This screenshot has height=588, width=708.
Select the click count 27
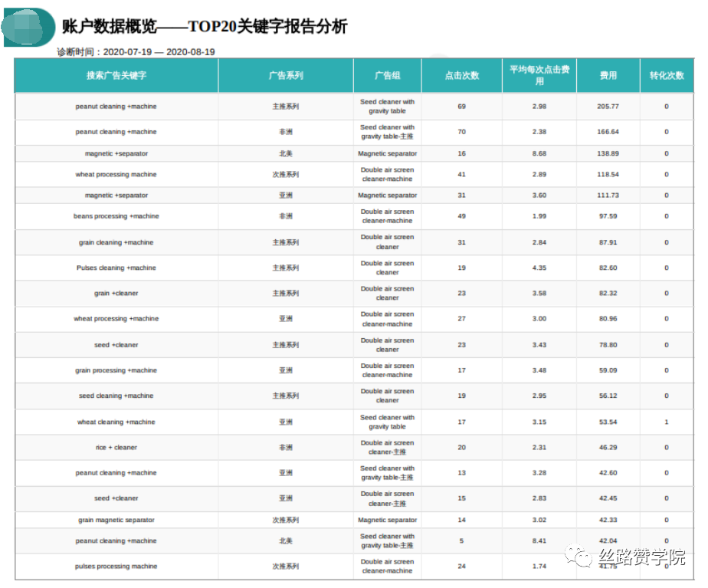click(x=461, y=318)
